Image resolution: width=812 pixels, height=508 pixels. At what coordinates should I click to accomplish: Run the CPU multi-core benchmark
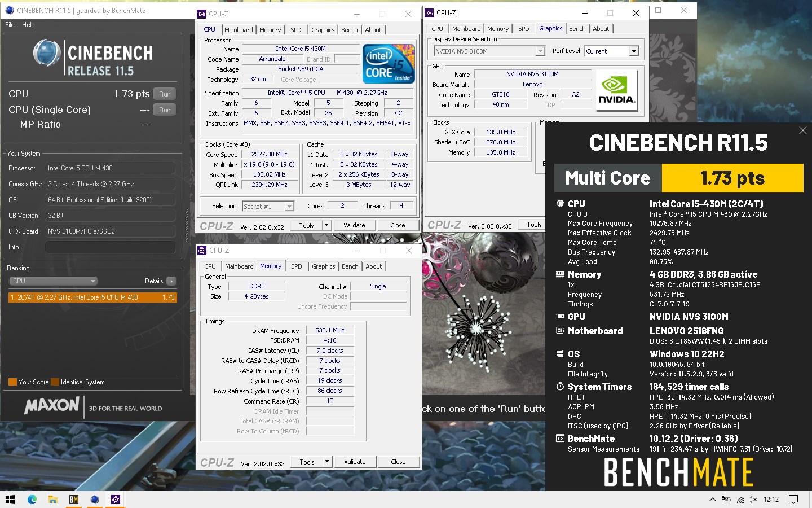point(165,94)
